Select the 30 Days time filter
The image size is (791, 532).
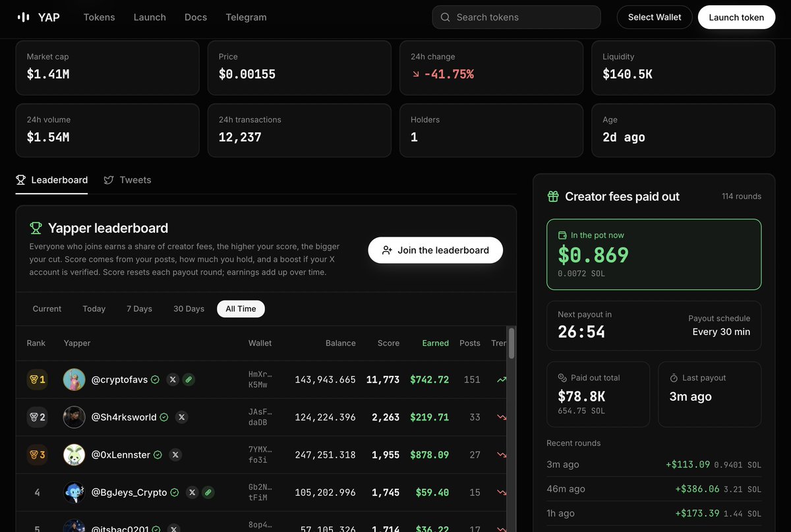(x=189, y=309)
